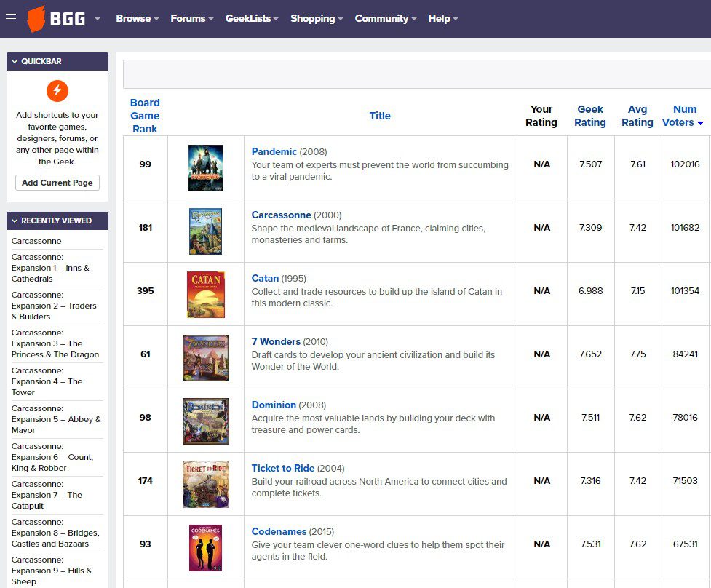Click Catan rank value 395
This screenshot has height=588, width=711.
(145, 290)
